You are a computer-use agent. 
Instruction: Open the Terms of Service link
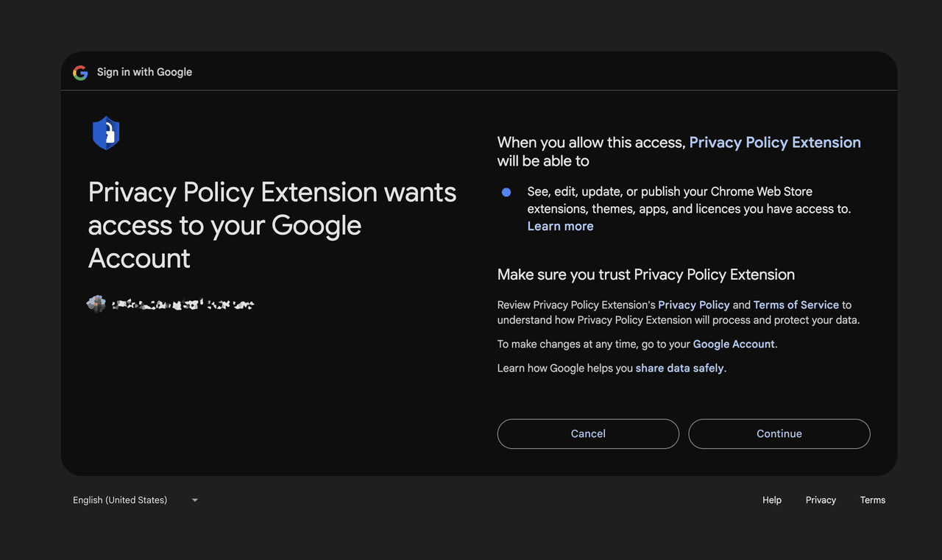click(x=796, y=305)
